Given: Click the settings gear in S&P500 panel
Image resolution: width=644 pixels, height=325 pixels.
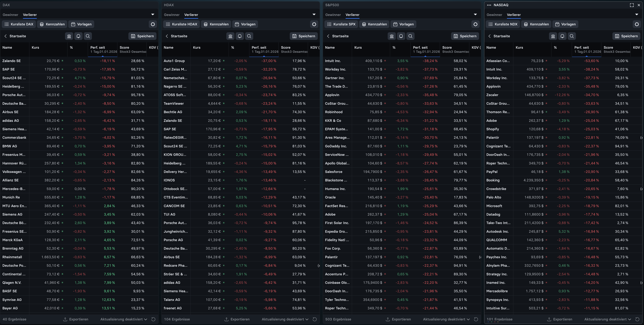Looking at the screenshot, I should pos(475,24).
